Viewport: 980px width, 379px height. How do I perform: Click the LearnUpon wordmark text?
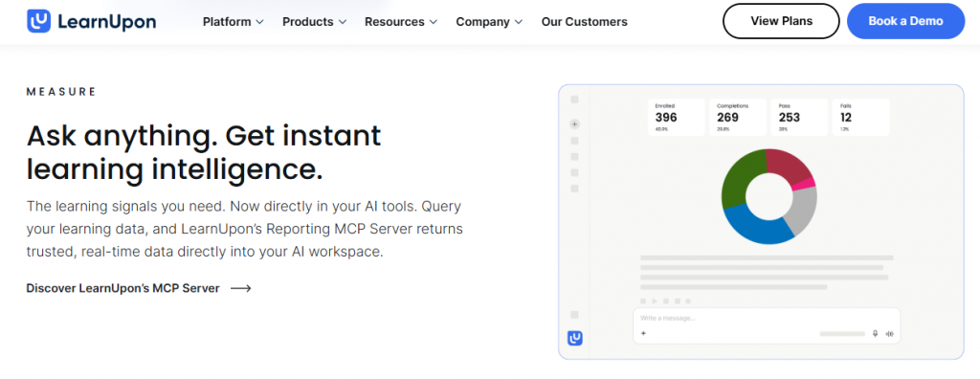pyautogui.click(x=106, y=22)
